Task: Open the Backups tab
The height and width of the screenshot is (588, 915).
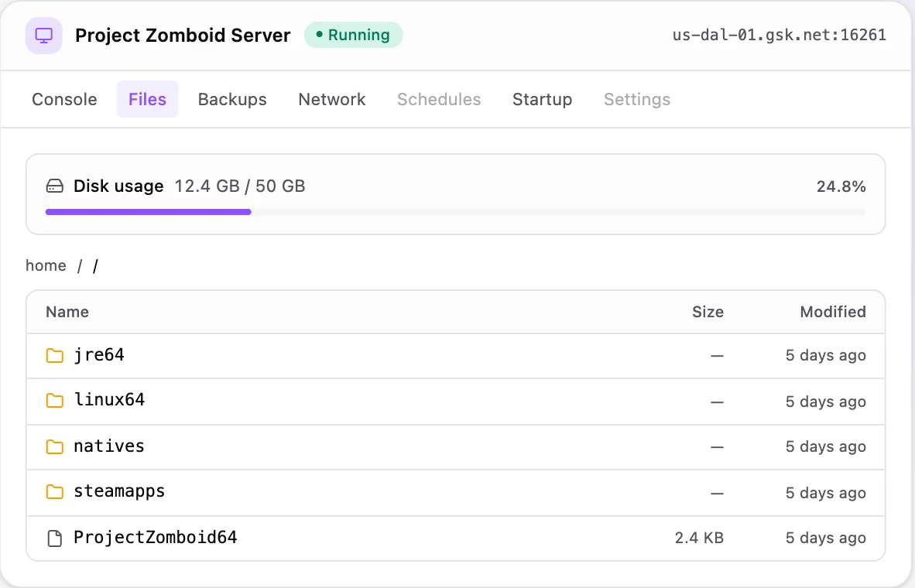Action: [232, 99]
